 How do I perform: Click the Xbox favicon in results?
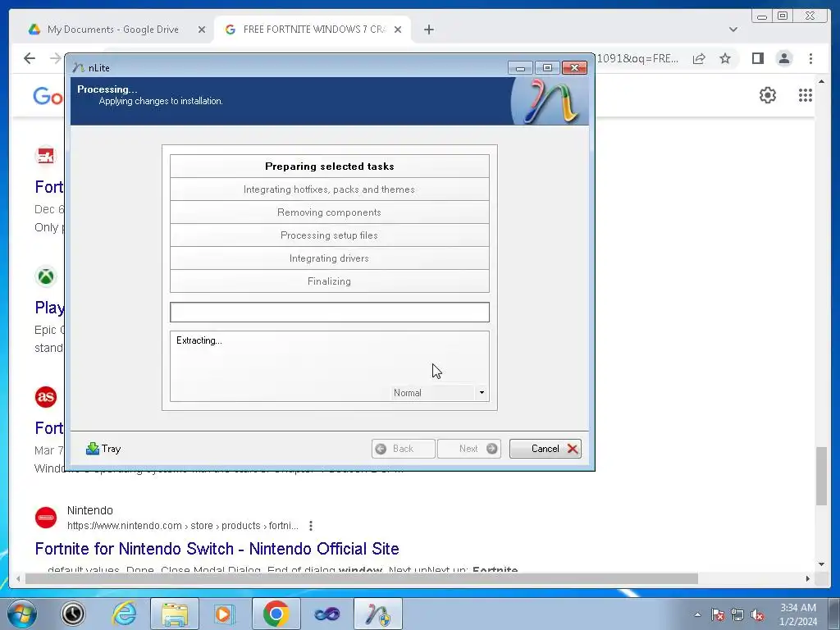[46, 276]
